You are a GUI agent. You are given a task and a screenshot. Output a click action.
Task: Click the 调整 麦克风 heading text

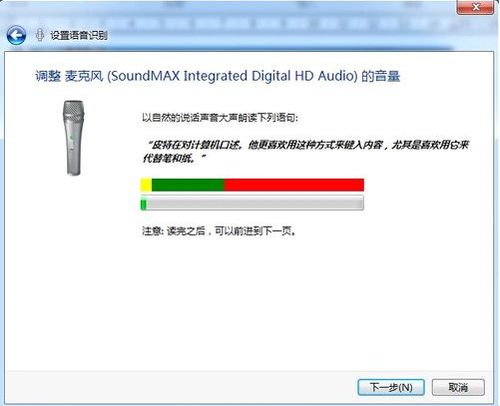(x=69, y=76)
